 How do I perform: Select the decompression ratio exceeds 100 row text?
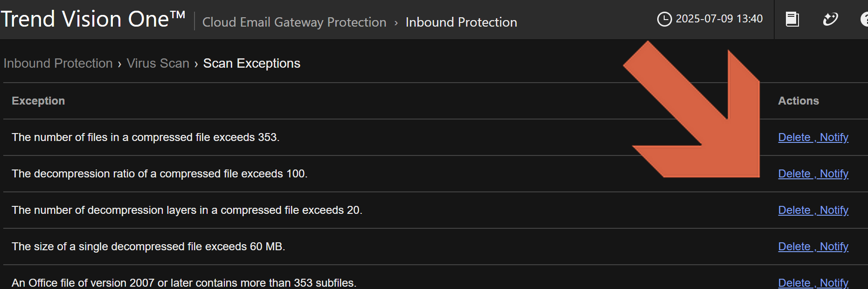pyautogui.click(x=160, y=174)
